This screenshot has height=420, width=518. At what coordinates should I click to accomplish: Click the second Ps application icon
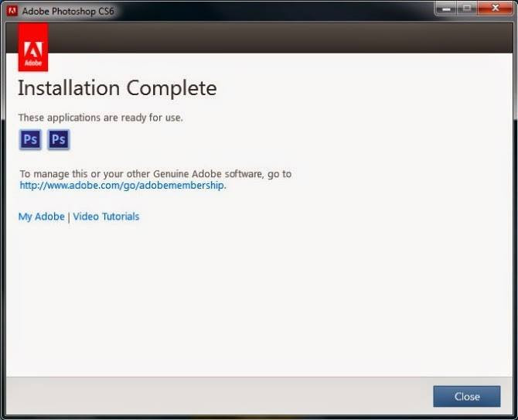59,140
